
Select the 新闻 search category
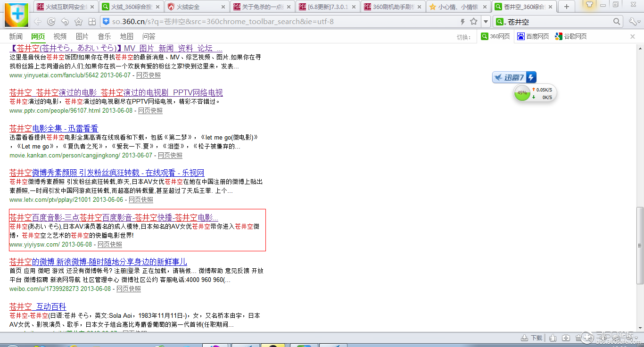tap(16, 36)
